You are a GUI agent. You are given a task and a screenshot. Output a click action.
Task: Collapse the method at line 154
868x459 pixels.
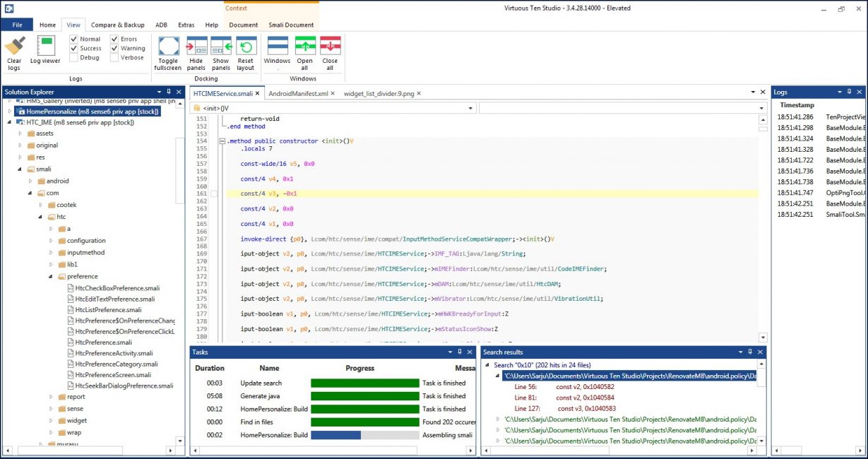221,141
